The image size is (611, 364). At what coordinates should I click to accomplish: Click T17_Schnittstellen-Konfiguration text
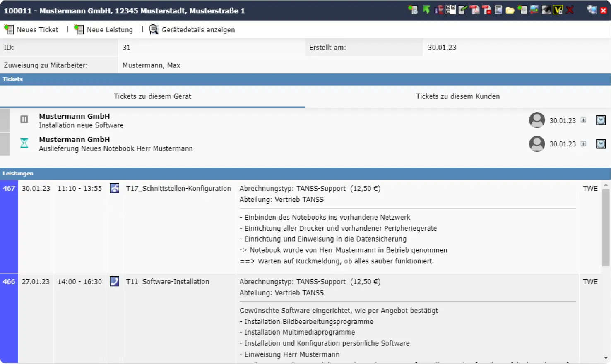pos(178,188)
